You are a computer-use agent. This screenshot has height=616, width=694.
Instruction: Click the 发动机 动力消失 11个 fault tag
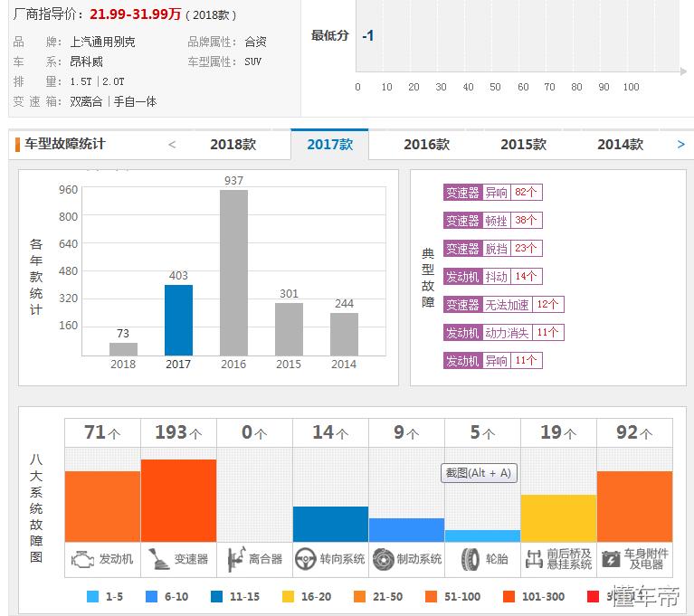[504, 332]
